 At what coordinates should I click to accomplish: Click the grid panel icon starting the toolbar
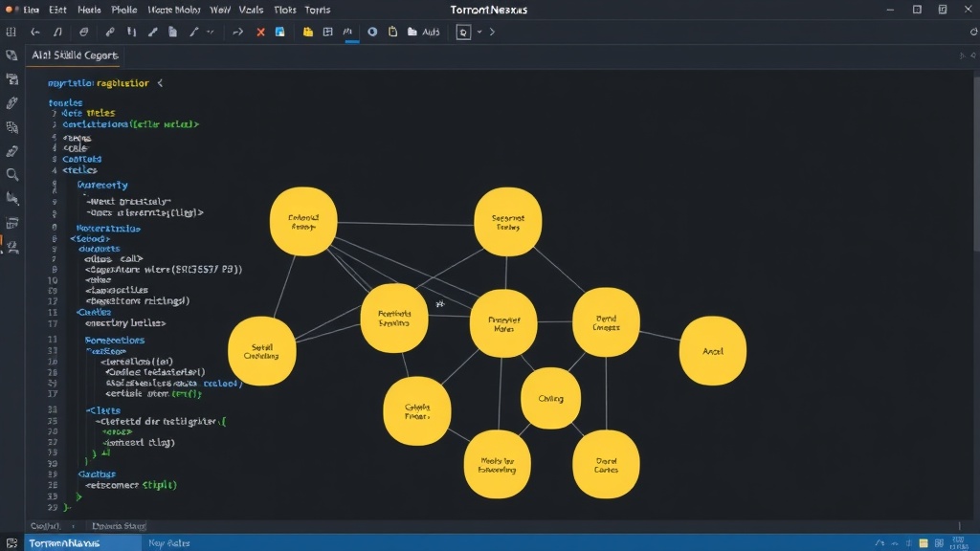pos(11,32)
